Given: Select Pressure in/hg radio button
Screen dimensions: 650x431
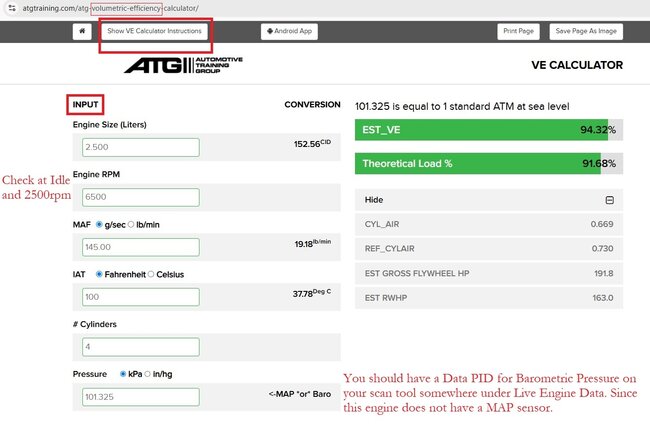Looking at the screenshot, I should [148, 374].
